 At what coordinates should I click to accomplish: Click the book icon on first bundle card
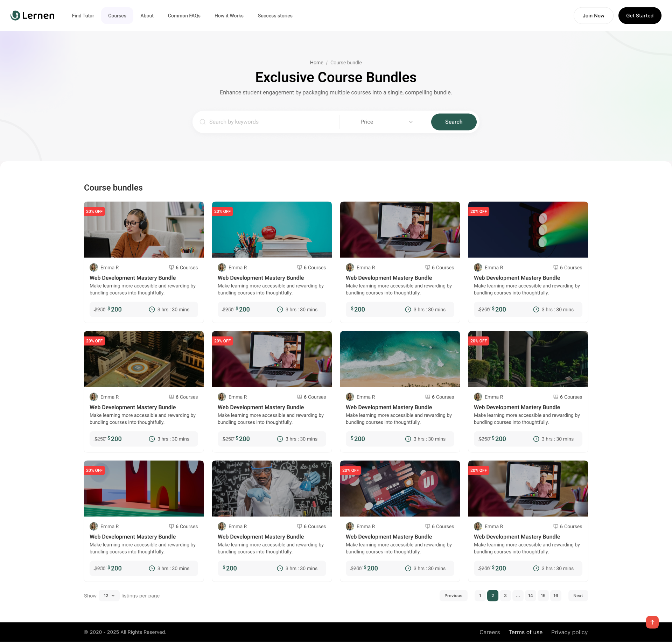point(171,268)
